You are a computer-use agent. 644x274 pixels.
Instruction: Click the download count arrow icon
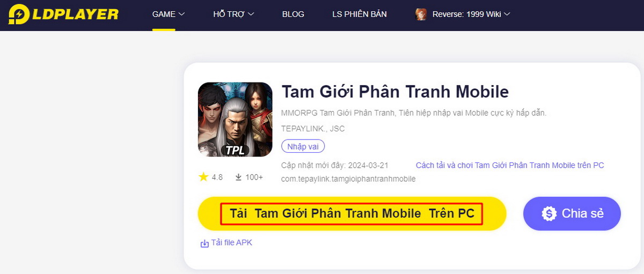[238, 177]
